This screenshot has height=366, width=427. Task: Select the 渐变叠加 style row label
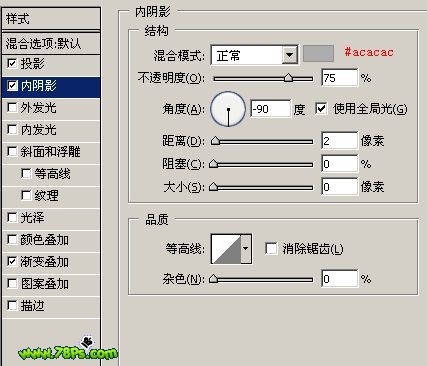tap(45, 262)
